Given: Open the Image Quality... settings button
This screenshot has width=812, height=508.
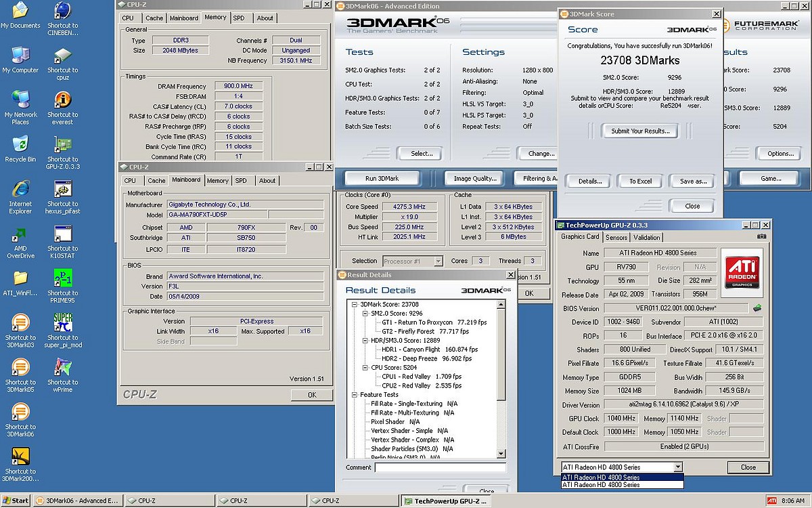Looking at the screenshot, I should click(x=475, y=178).
